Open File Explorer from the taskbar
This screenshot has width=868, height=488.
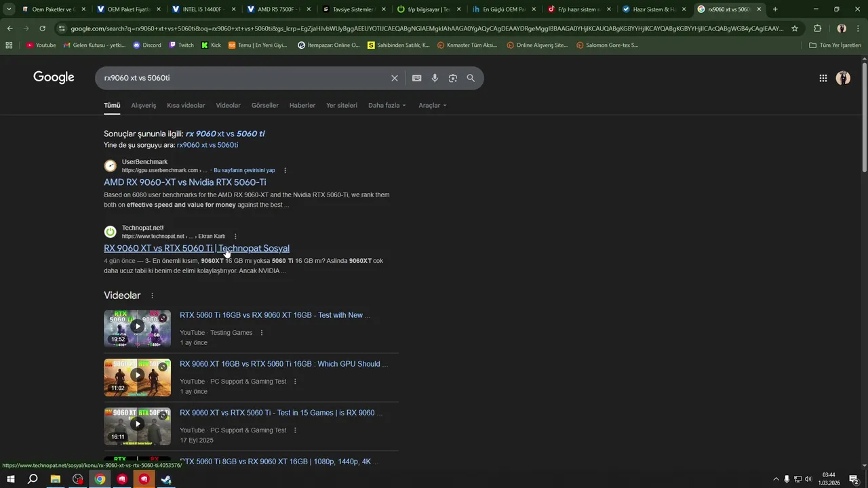click(x=55, y=479)
